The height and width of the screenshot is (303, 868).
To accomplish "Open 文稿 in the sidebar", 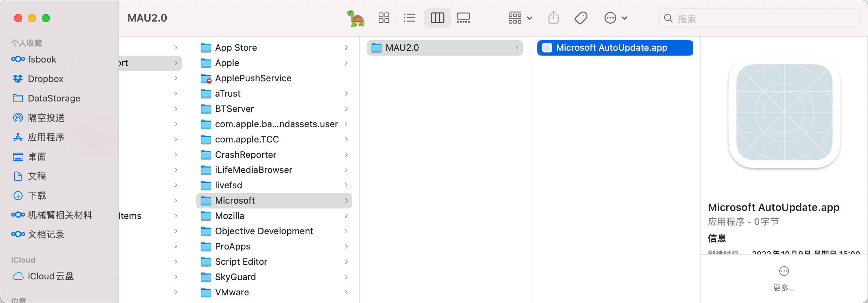I will tap(29, 176).
